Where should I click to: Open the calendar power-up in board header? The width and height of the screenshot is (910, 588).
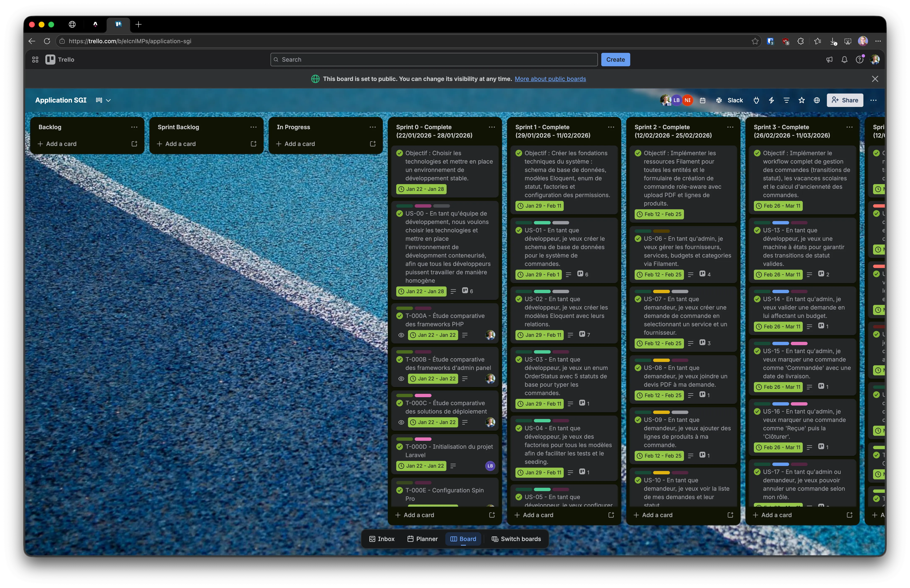[703, 100]
